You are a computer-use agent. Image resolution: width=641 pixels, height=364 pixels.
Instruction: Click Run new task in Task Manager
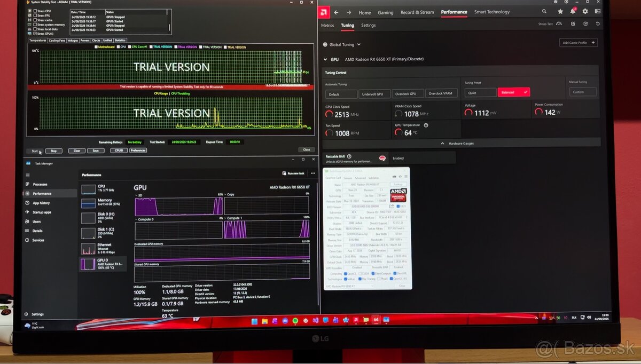(x=293, y=173)
